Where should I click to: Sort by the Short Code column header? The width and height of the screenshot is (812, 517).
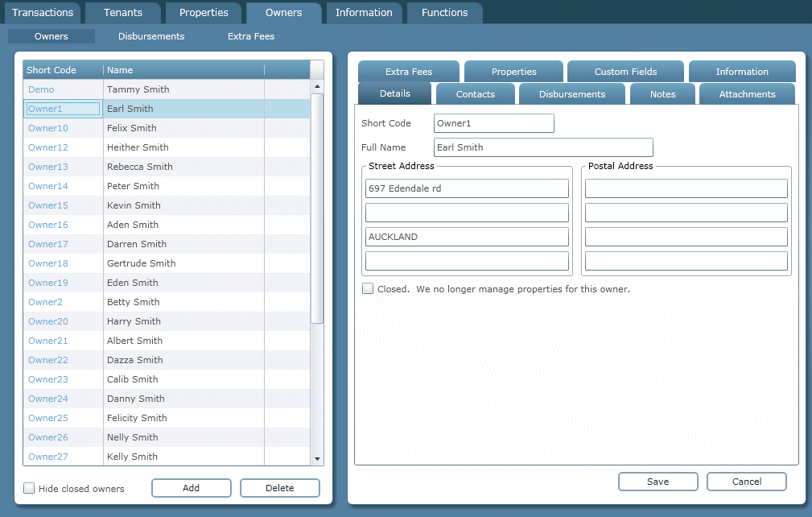coord(63,70)
